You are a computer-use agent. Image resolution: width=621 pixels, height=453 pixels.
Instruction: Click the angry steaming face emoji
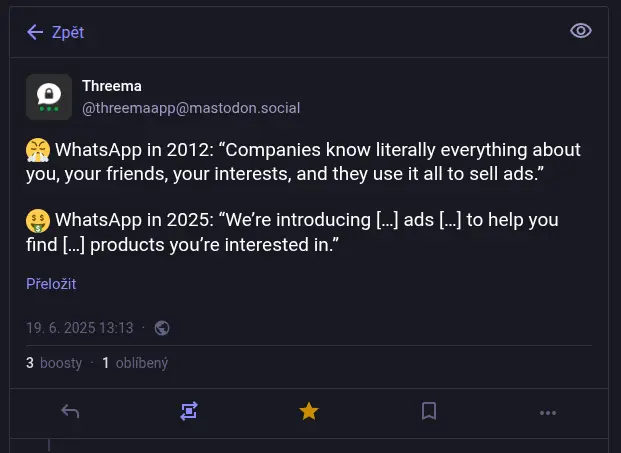pos(38,151)
